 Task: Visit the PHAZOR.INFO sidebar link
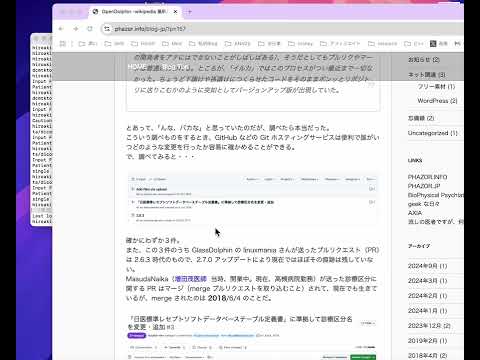click(x=427, y=177)
